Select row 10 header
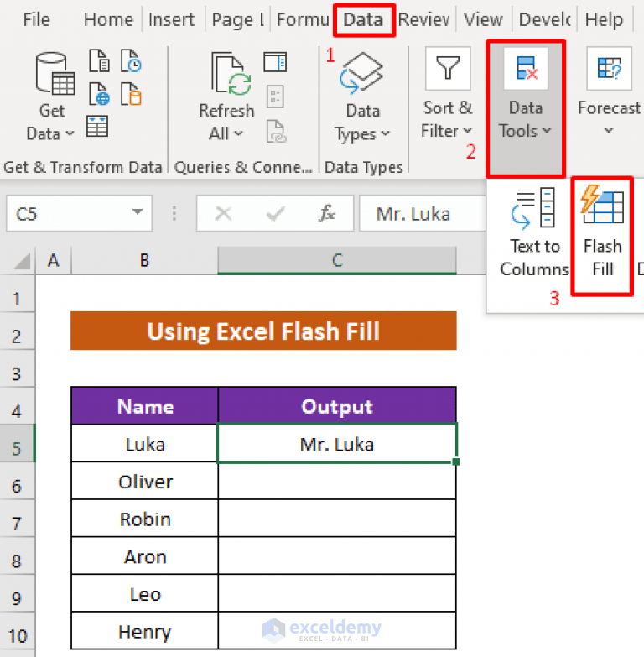This screenshot has height=657, width=644. point(17,631)
